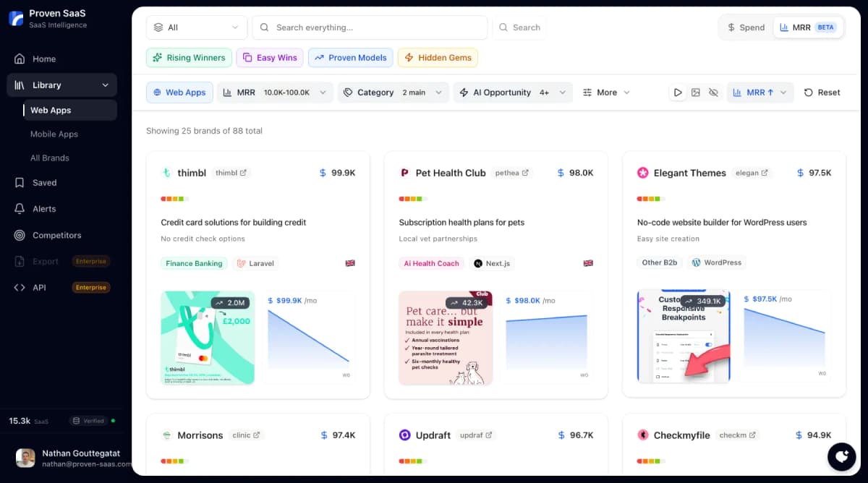This screenshot has width=868, height=483.
Task: Select Mobile Apps in sidebar
Action: pyautogui.click(x=54, y=134)
